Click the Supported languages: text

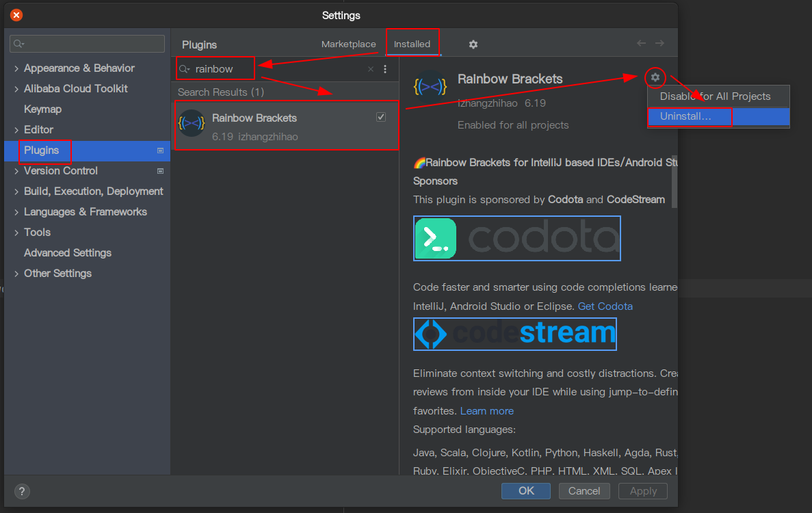(x=464, y=430)
